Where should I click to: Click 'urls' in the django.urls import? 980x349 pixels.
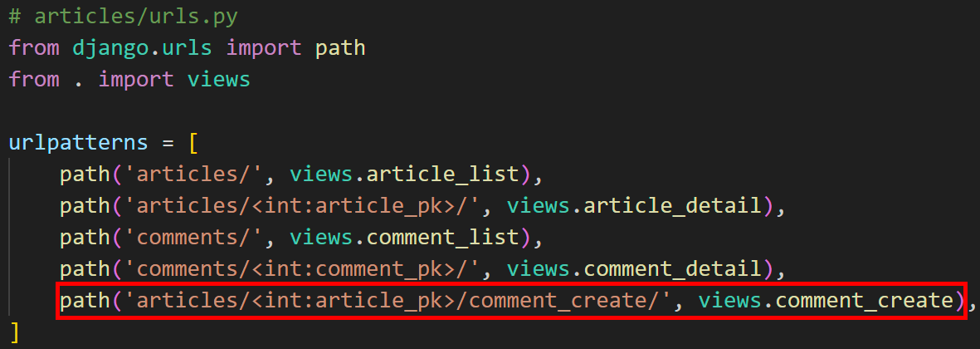[x=188, y=47]
